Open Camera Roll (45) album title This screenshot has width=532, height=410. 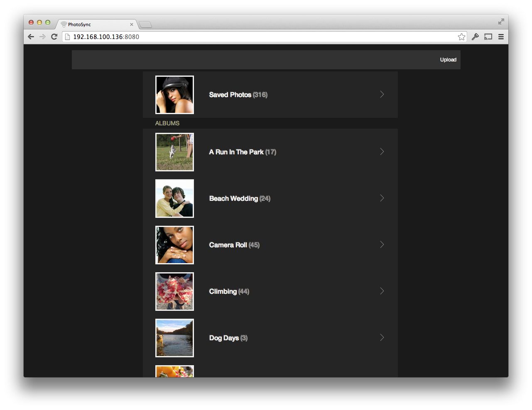(x=234, y=245)
